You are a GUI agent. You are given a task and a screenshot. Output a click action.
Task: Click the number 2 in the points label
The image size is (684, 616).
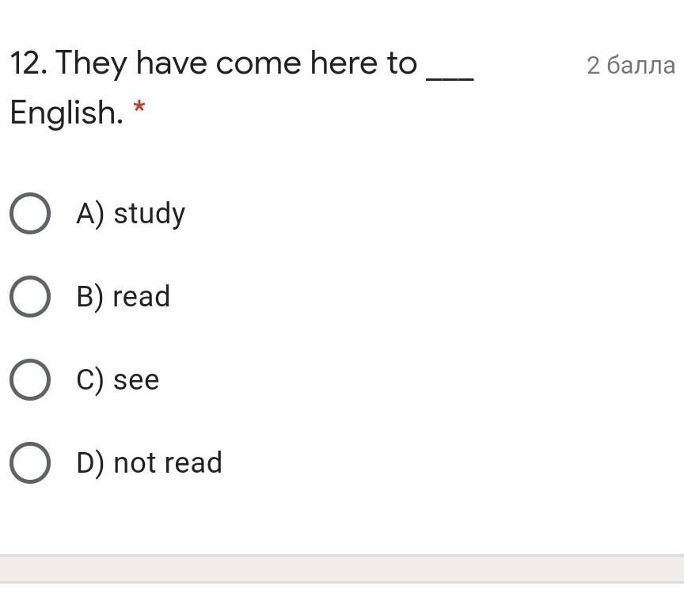click(x=593, y=66)
